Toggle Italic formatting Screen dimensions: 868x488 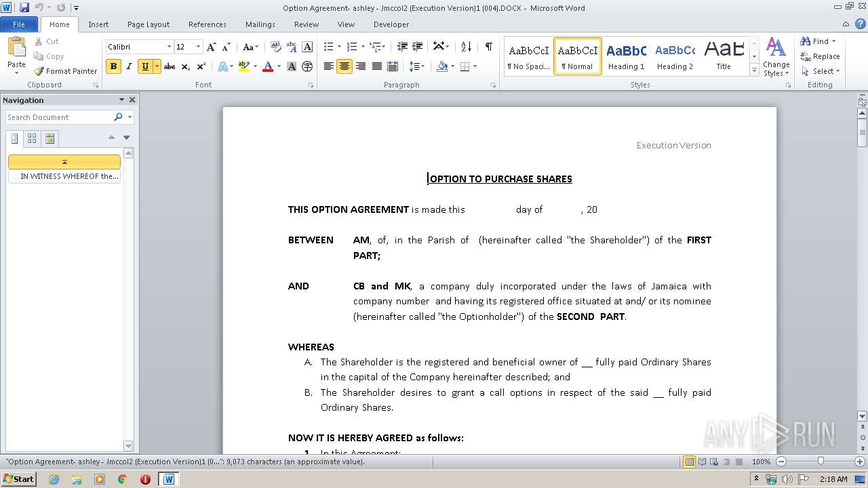tap(129, 66)
